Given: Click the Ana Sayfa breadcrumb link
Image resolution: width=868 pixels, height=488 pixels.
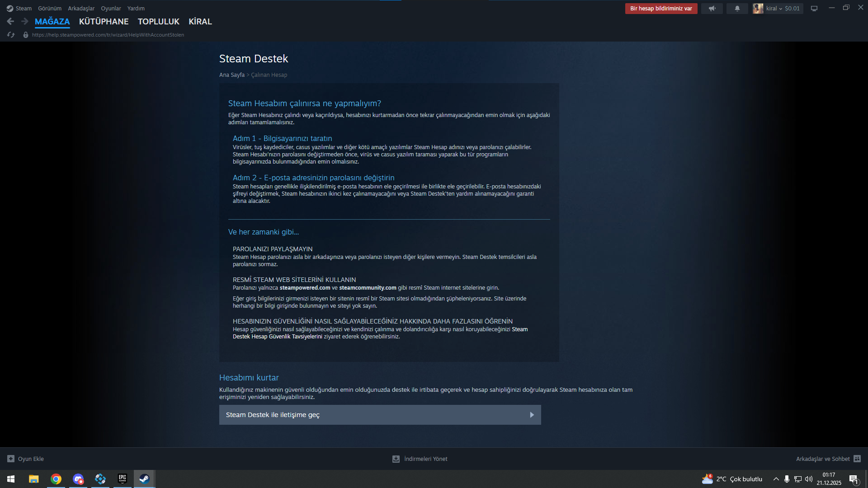Looking at the screenshot, I should point(232,75).
